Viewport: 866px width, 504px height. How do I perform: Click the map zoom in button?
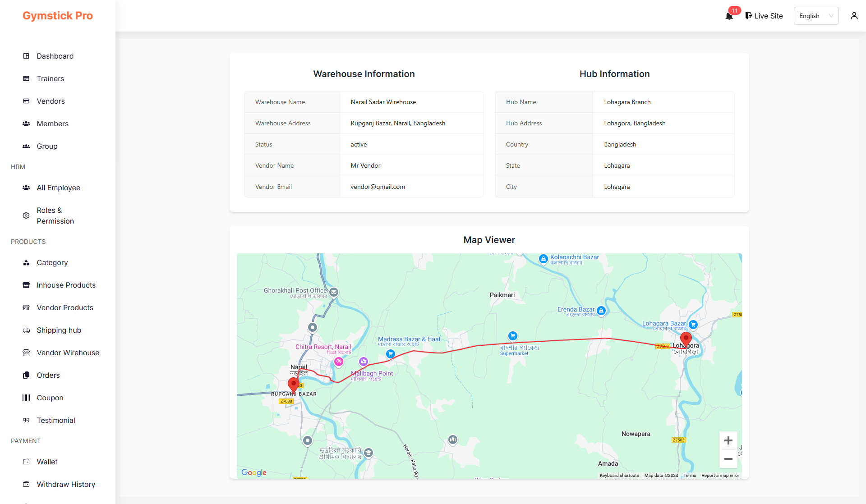pyautogui.click(x=728, y=440)
